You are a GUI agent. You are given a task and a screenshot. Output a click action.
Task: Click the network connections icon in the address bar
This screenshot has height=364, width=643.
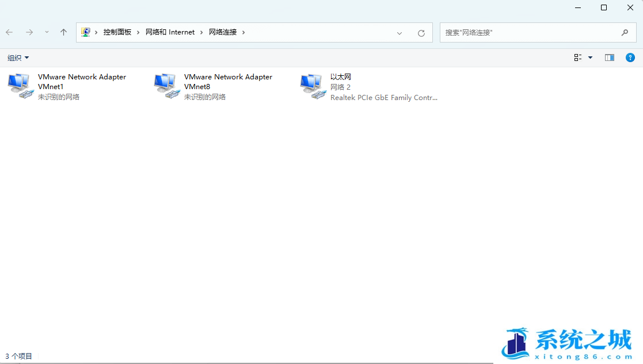87,32
